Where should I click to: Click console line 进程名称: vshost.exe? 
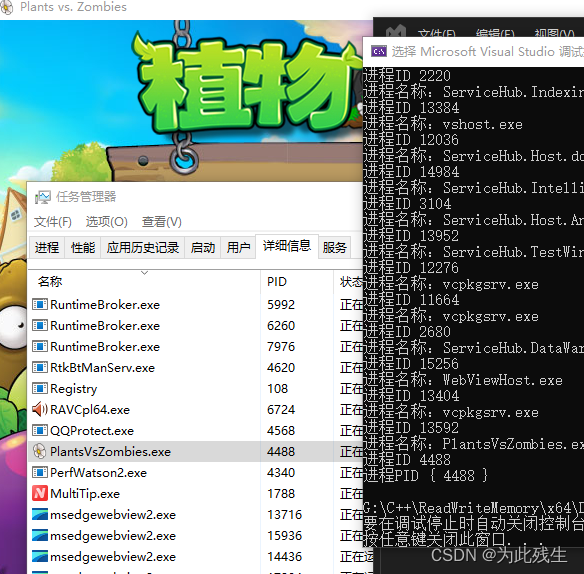pyautogui.click(x=443, y=124)
